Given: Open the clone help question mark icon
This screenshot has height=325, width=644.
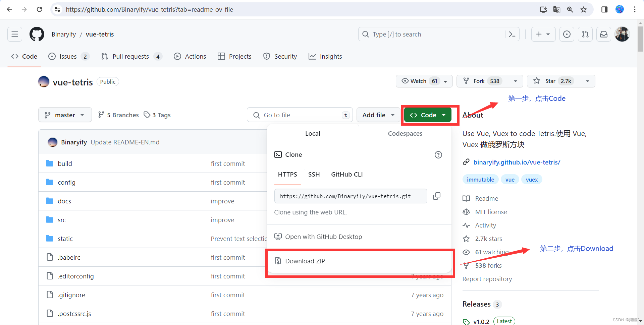Looking at the screenshot, I should 438,155.
